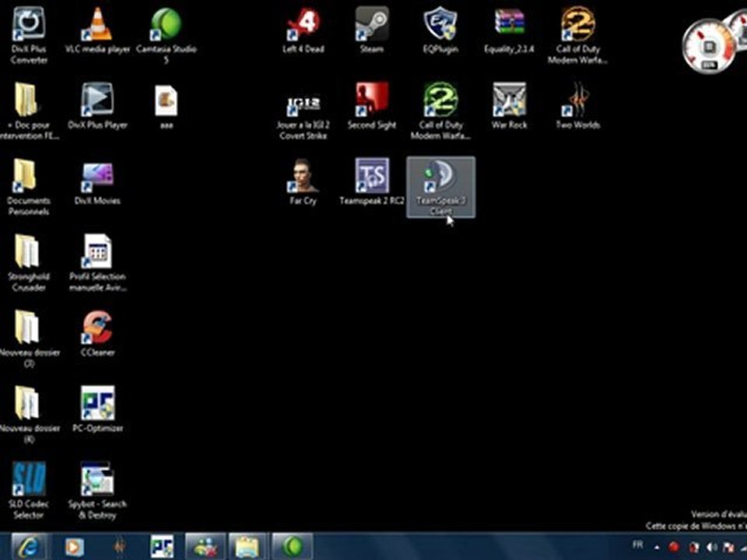Select the War Rock shortcut
The image size is (747, 560).
[509, 106]
